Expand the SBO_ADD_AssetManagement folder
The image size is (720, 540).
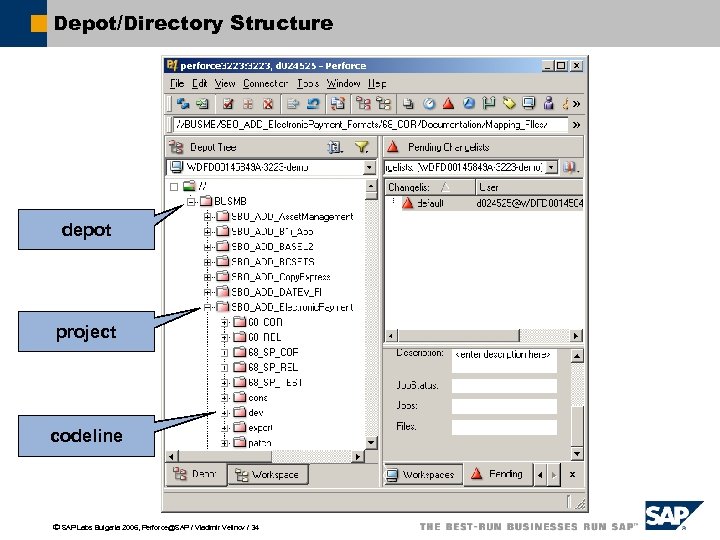[x=208, y=216]
